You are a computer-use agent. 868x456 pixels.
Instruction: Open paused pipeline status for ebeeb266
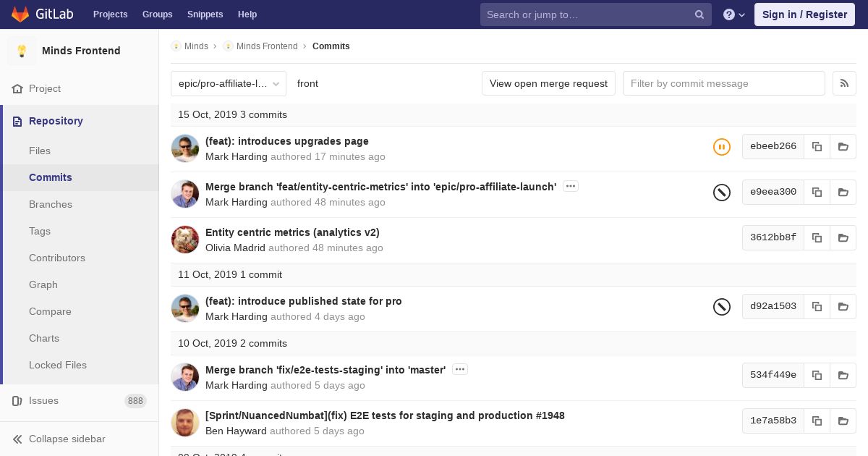721,147
